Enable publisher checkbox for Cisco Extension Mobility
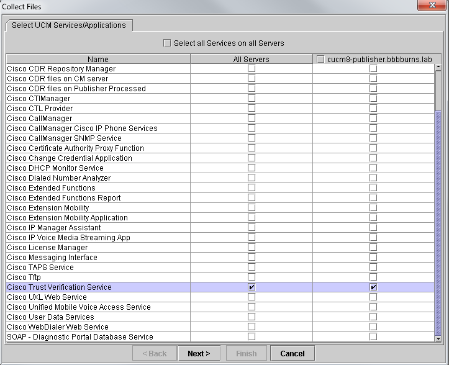This screenshot has width=449, height=365. (x=373, y=208)
